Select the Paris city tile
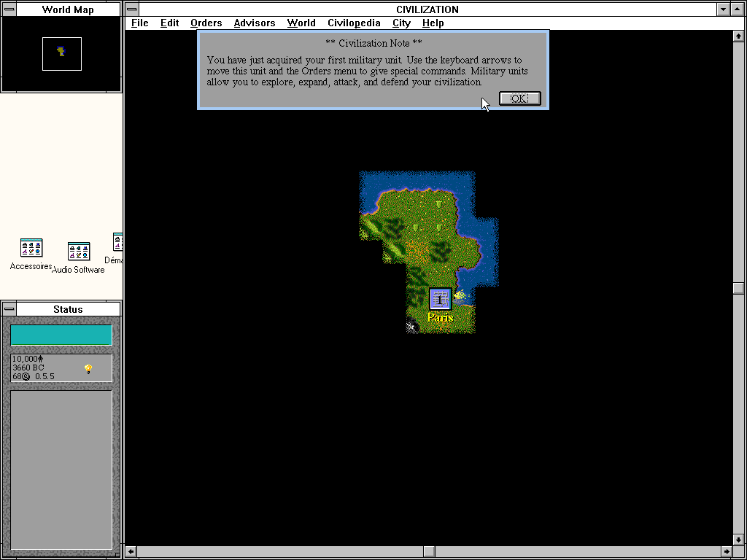The height and width of the screenshot is (560, 747). tap(440, 299)
